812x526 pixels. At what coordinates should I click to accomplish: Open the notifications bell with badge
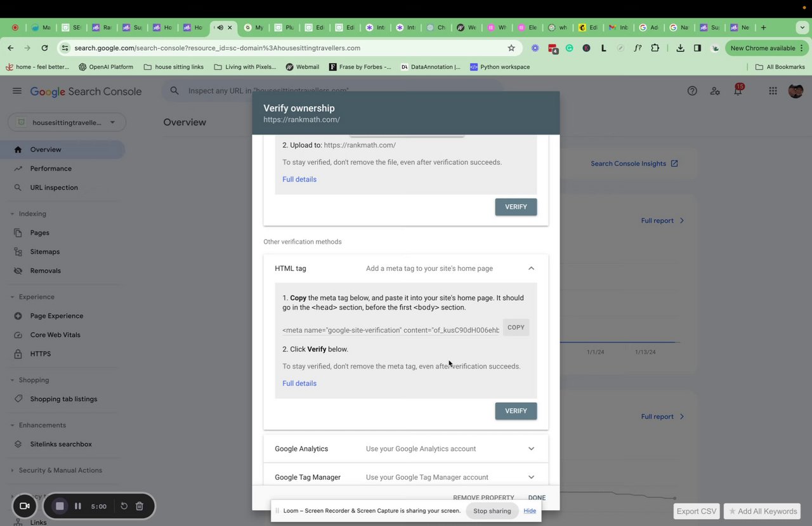pos(738,90)
